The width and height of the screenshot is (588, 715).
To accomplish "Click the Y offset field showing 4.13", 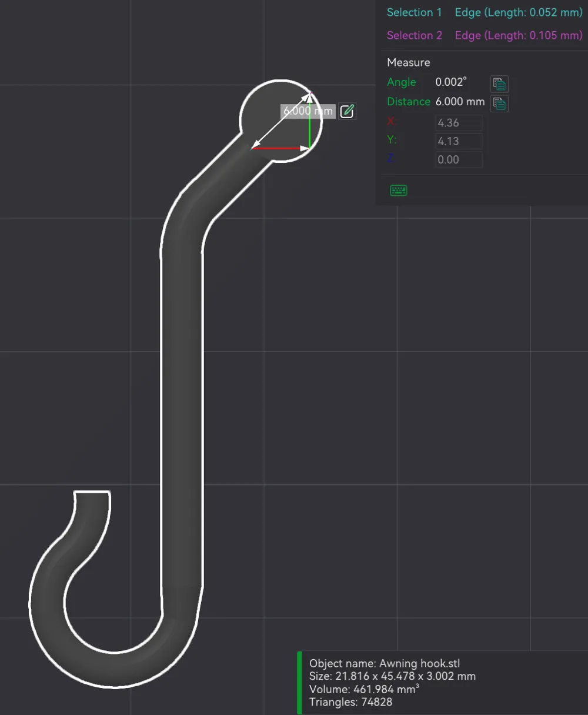I will click(x=458, y=141).
